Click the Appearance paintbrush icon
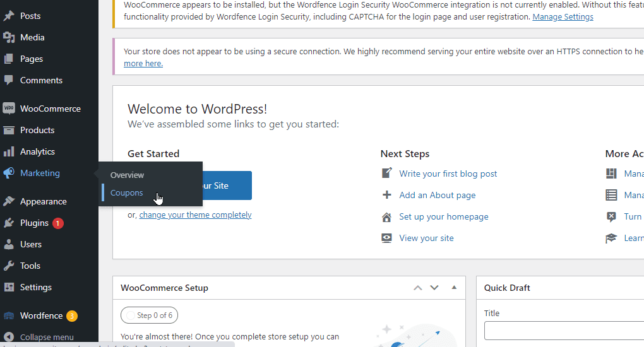The image size is (644, 347). tap(9, 201)
